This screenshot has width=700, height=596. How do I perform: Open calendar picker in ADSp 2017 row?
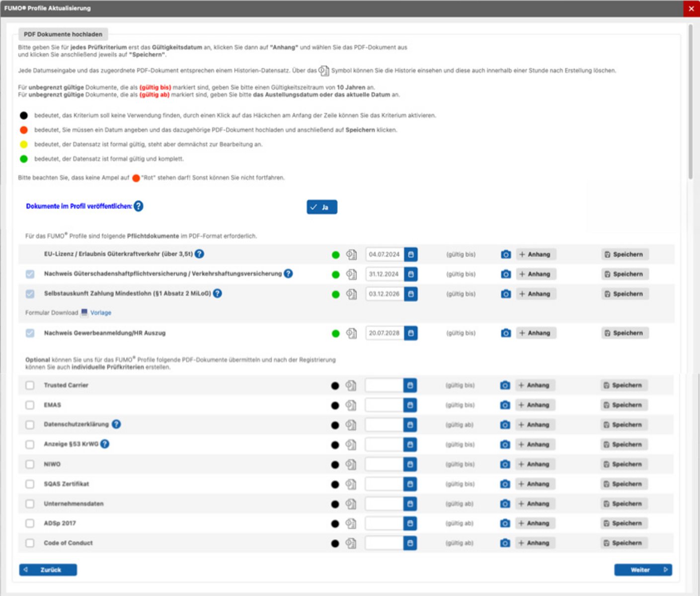pos(410,523)
